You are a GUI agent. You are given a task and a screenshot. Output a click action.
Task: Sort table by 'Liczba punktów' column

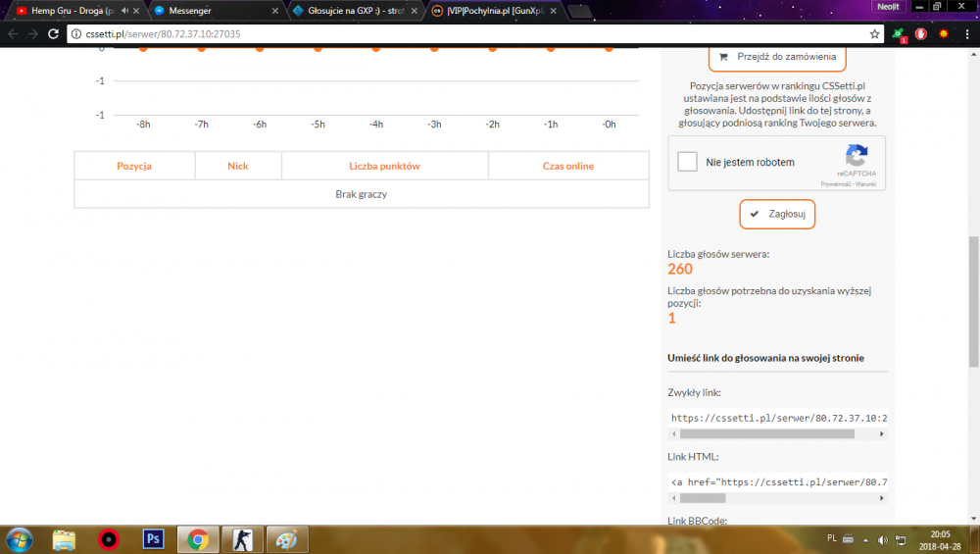click(x=384, y=166)
